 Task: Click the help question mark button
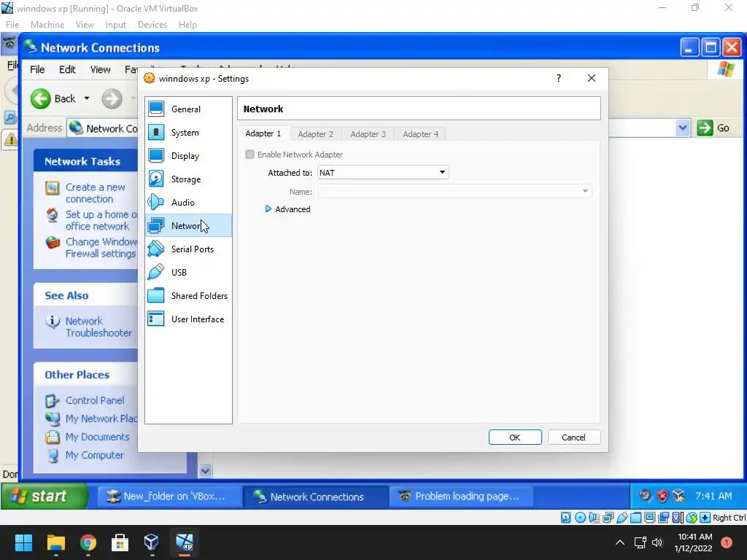pos(558,78)
